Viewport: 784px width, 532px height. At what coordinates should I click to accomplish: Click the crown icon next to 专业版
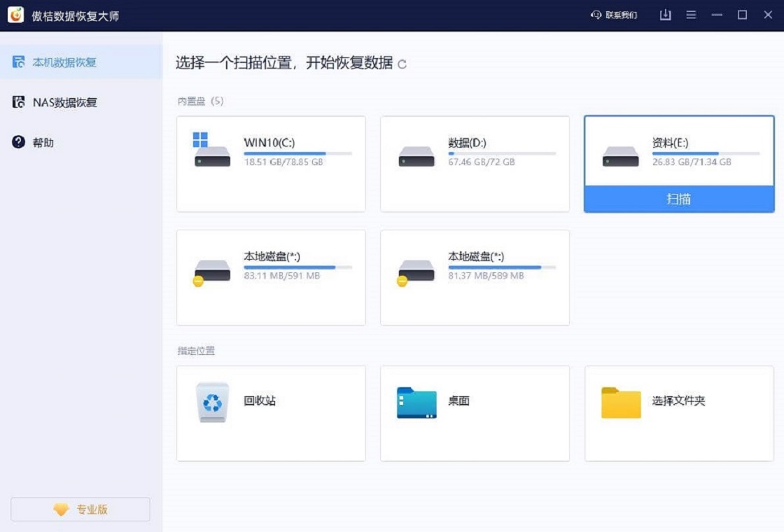[62, 510]
